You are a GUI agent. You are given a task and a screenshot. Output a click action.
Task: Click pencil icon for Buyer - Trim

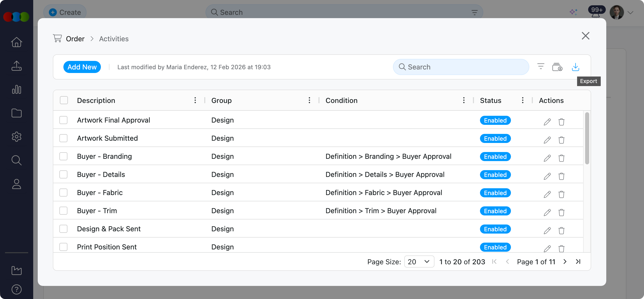[547, 212]
